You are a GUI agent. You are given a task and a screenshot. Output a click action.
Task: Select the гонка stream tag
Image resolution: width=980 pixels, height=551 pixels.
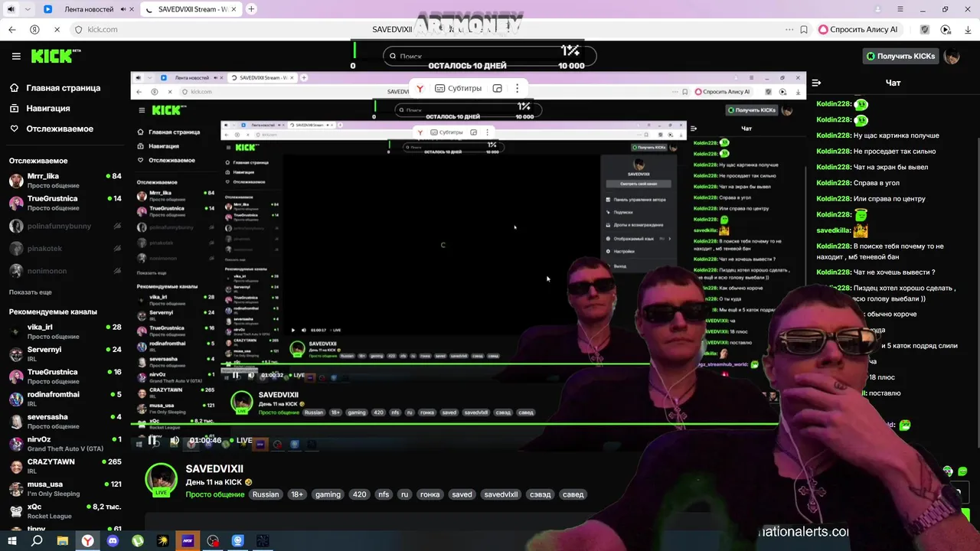pos(430,494)
